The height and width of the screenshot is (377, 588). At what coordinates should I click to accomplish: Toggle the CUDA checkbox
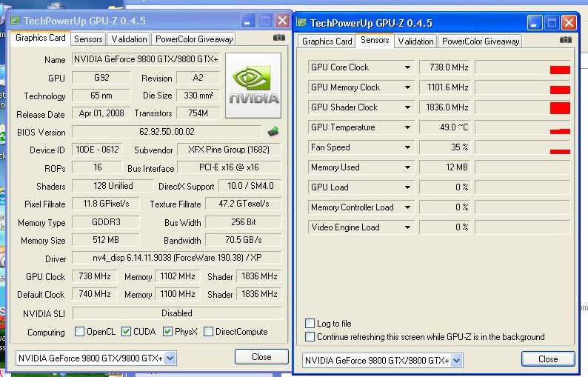click(127, 332)
